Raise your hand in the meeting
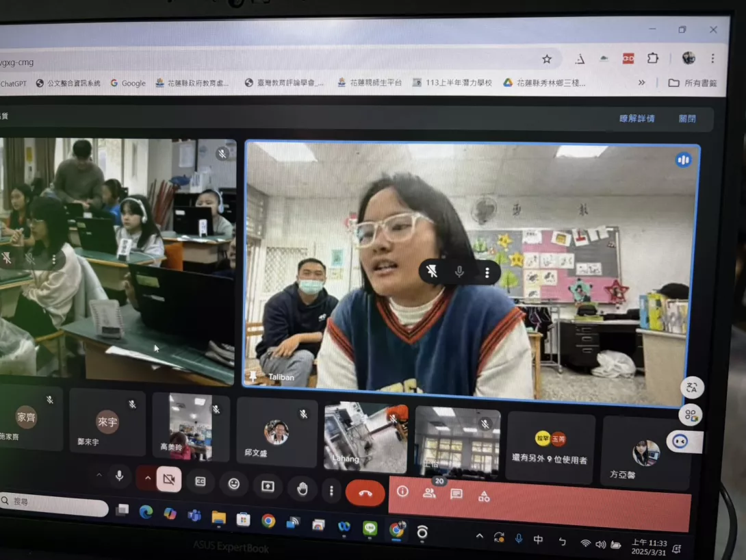The image size is (746, 560). click(x=302, y=488)
